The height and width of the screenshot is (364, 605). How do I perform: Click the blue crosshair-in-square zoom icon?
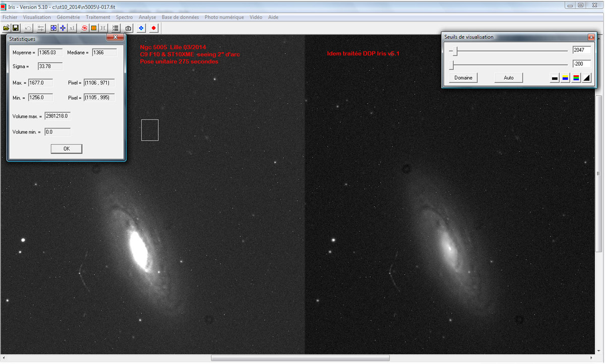coord(53,28)
